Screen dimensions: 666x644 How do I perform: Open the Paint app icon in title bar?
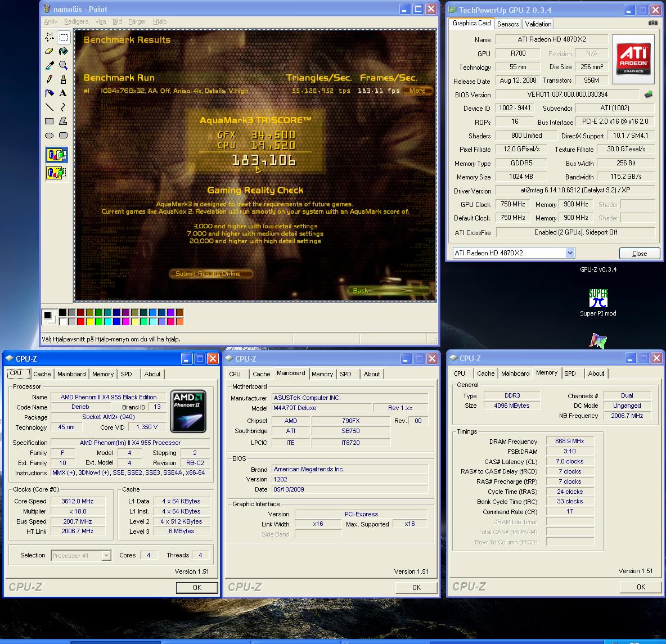point(47,9)
